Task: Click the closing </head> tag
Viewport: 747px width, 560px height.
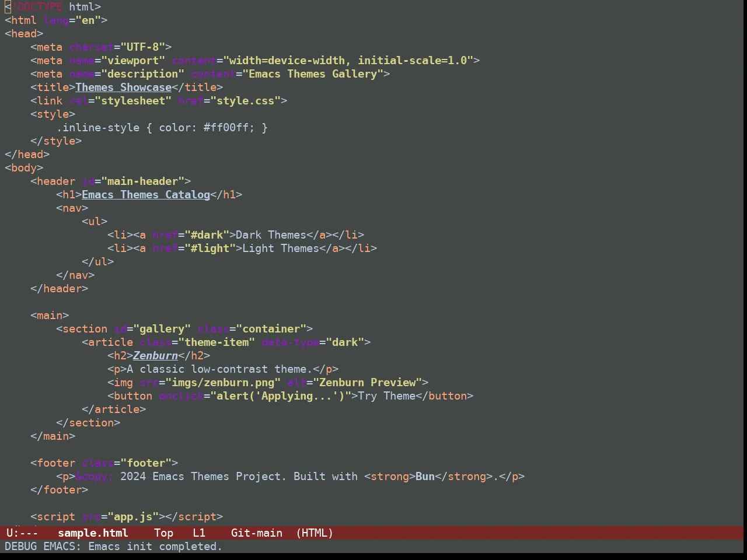Action: (27, 155)
